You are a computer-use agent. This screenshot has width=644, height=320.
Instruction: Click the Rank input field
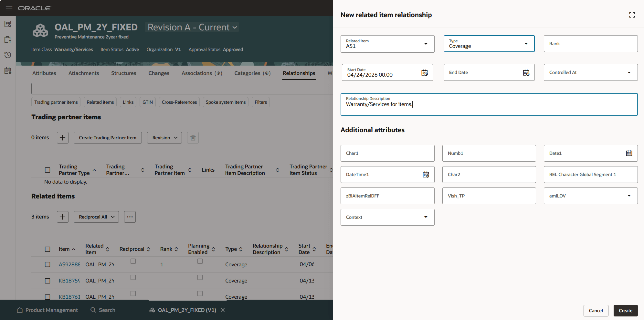pos(591,44)
